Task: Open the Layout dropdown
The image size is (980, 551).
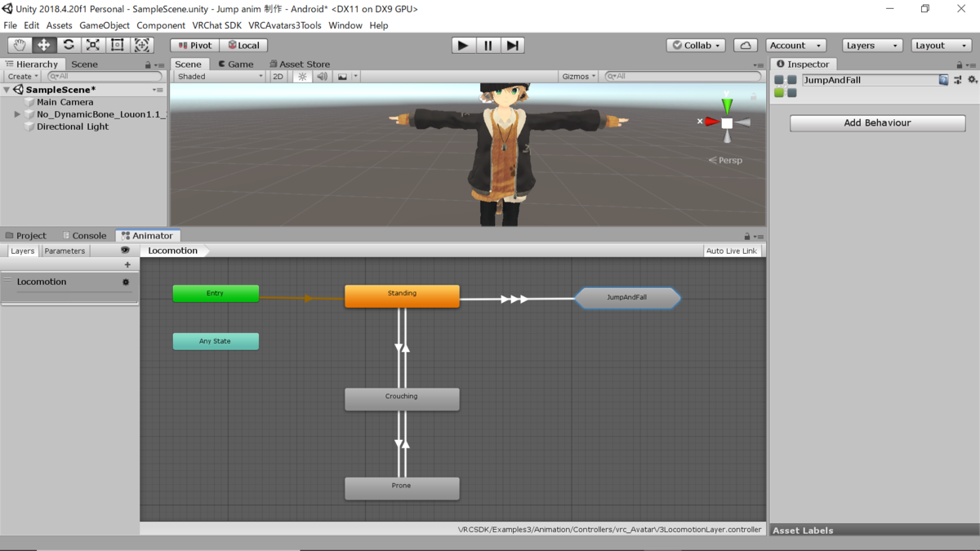Action: point(941,45)
